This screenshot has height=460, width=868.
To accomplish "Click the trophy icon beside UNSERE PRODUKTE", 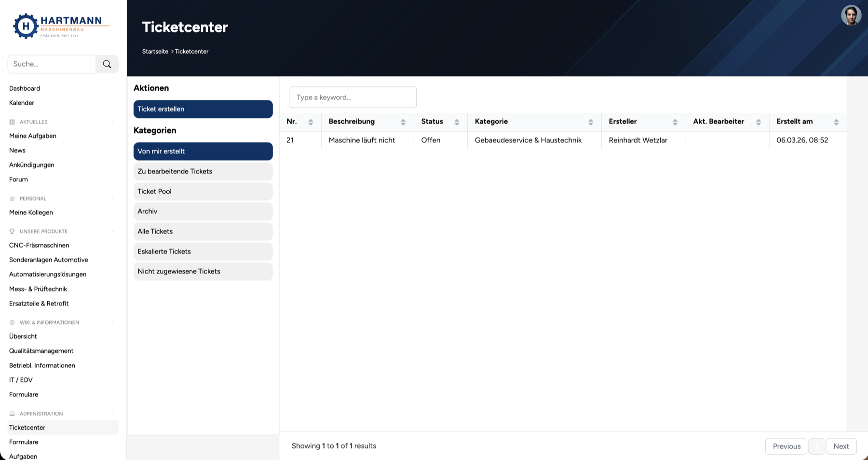I will pyautogui.click(x=11, y=231).
